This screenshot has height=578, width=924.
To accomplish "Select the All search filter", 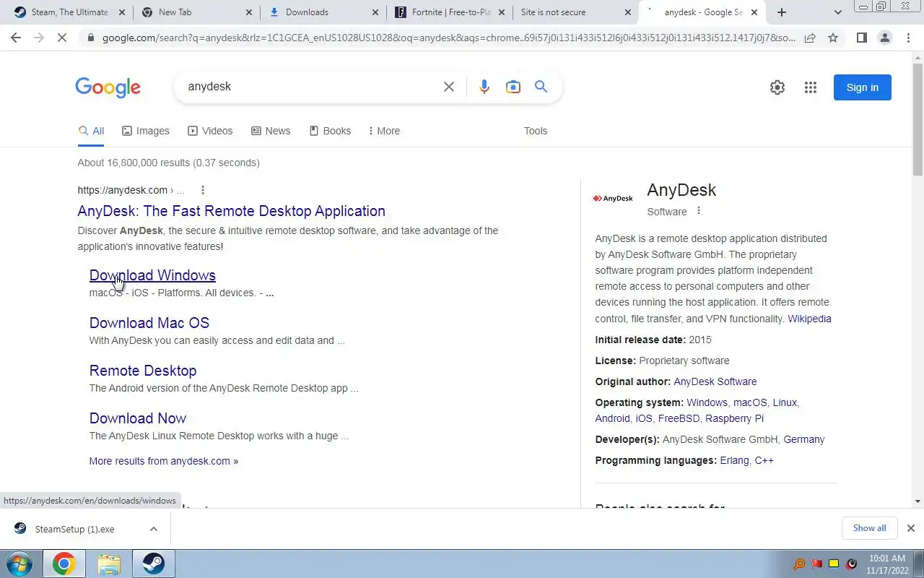I will [x=91, y=131].
